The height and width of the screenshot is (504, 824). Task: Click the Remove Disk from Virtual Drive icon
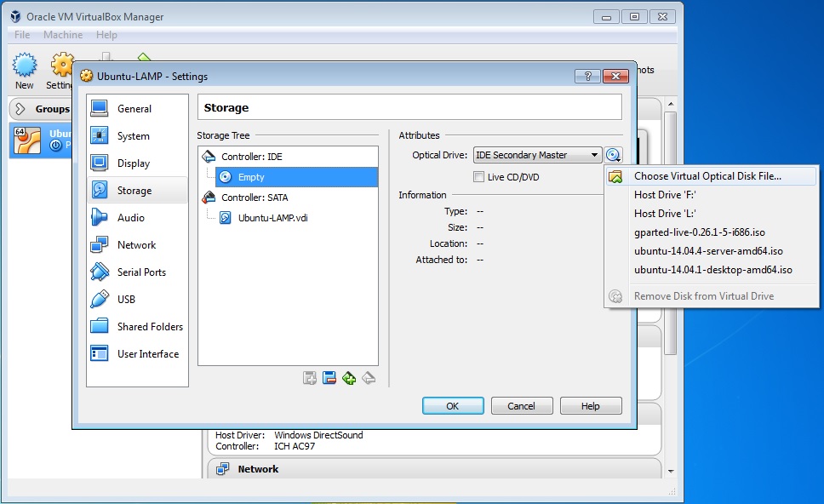pos(615,296)
